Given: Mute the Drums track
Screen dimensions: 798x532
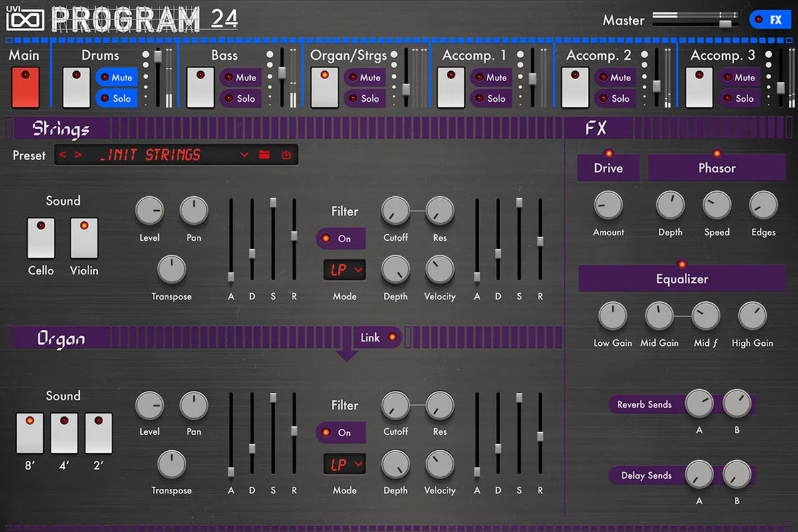Looking at the screenshot, I should (116, 77).
